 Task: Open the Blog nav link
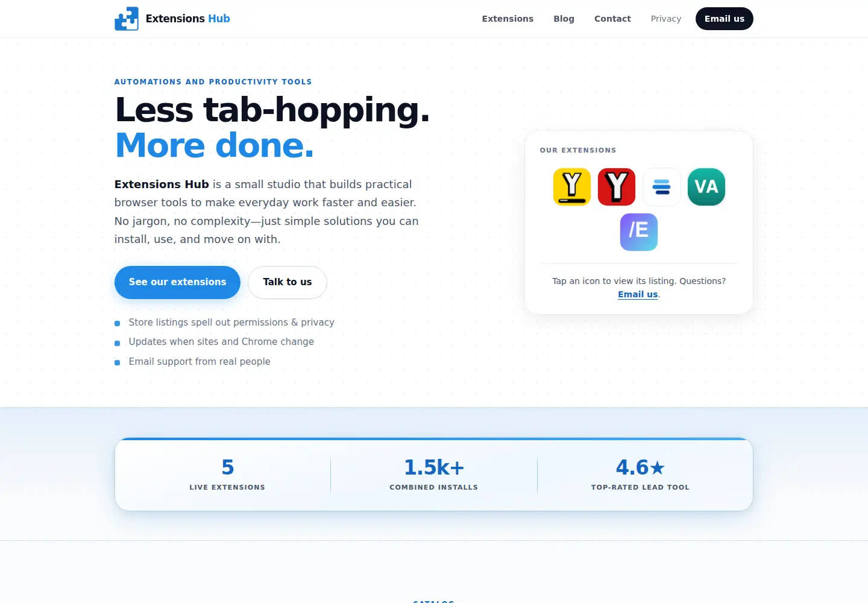(564, 19)
